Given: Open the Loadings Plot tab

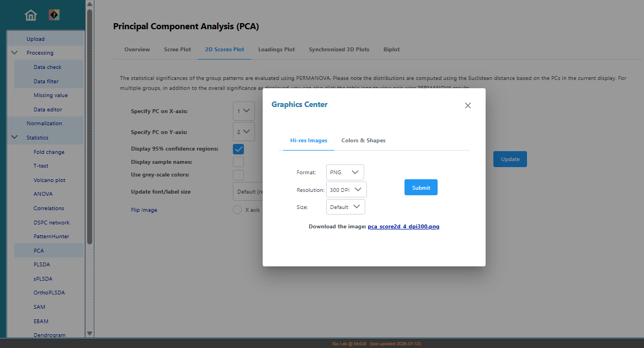Looking at the screenshot, I should coord(276,49).
